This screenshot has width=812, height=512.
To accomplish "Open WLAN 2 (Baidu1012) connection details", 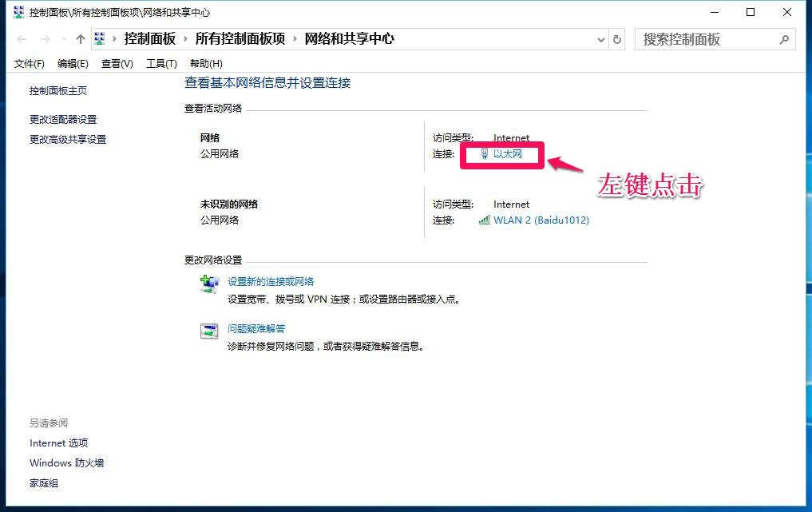I will pyautogui.click(x=543, y=219).
